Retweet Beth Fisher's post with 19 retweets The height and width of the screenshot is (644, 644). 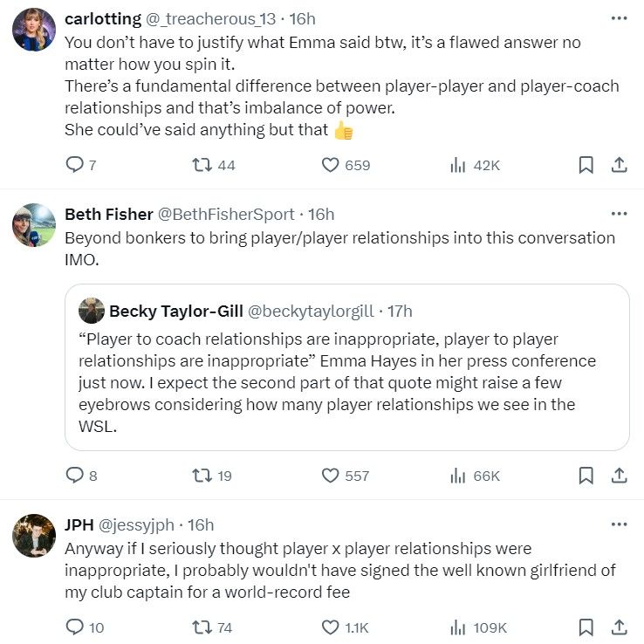pos(202,476)
